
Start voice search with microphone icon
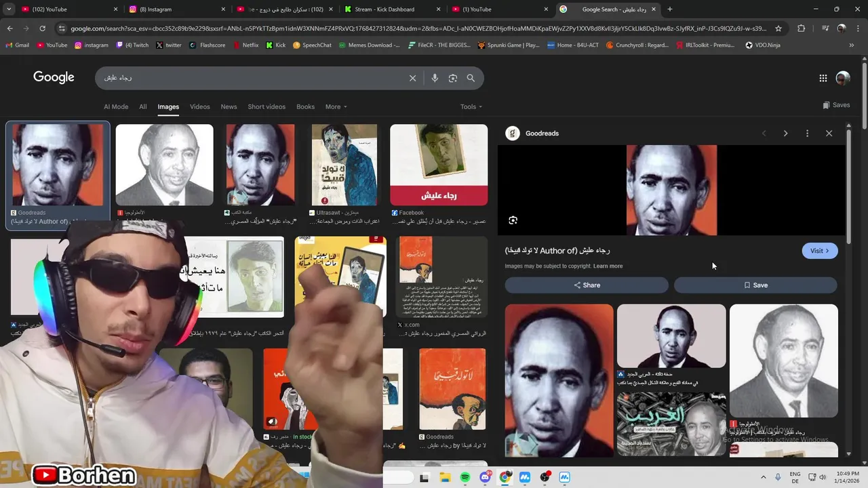pos(435,78)
